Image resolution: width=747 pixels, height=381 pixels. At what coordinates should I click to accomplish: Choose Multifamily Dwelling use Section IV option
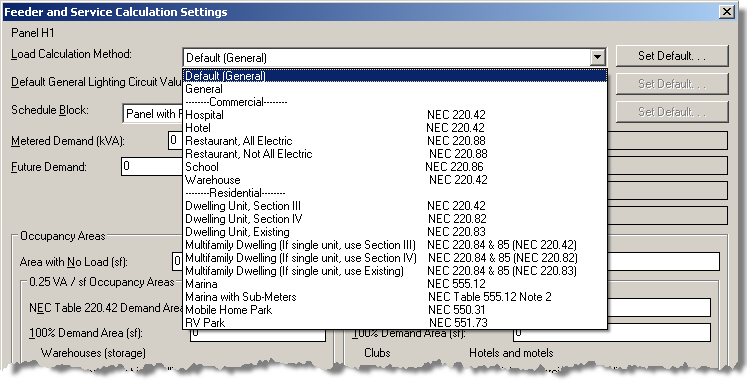coord(395,258)
